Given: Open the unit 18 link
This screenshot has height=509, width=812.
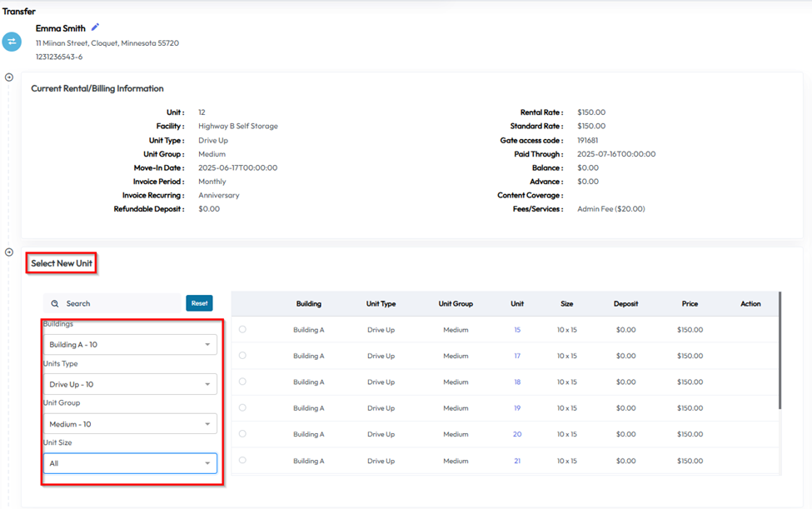Looking at the screenshot, I should (x=517, y=382).
